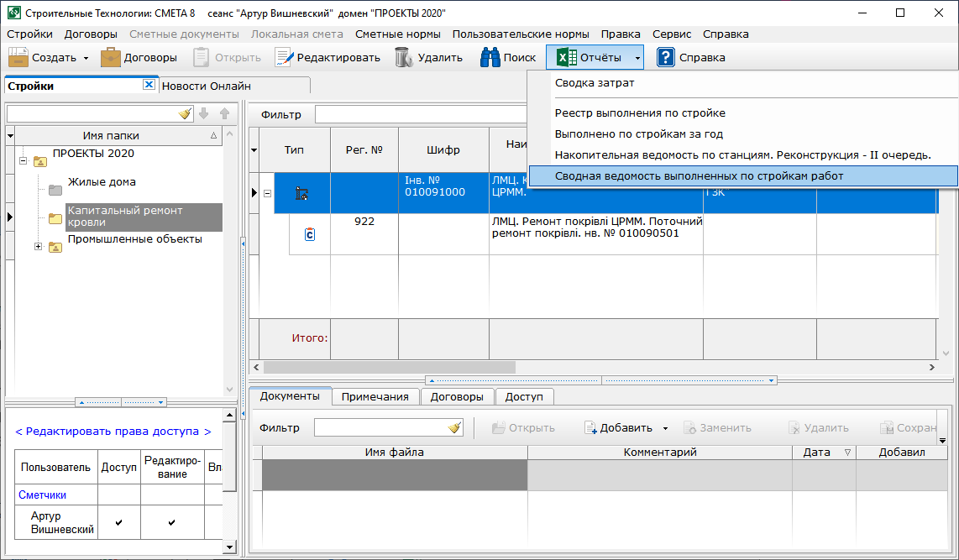The height and width of the screenshot is (560, 959).
Task: Click the Редактировать pencil icon
Action: pos(284,57)
